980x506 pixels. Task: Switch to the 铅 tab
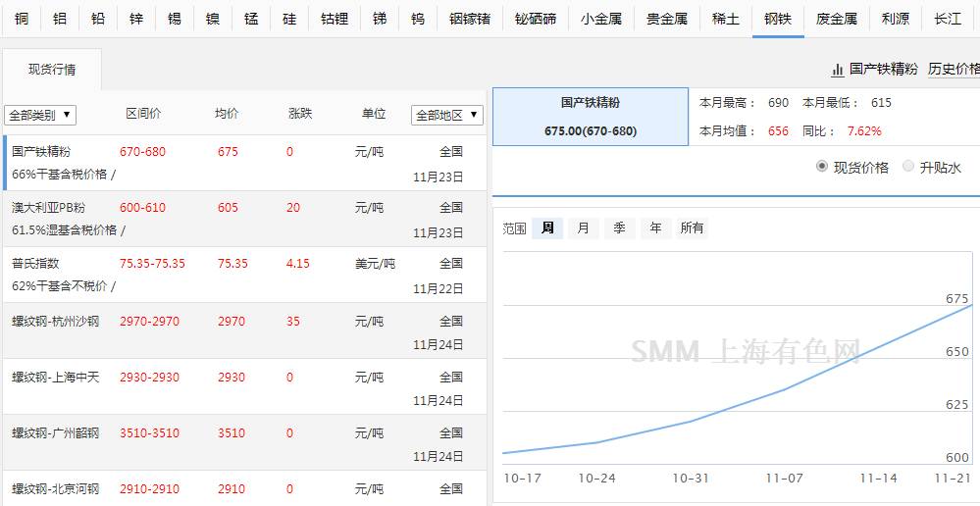(x=98, y=19)
